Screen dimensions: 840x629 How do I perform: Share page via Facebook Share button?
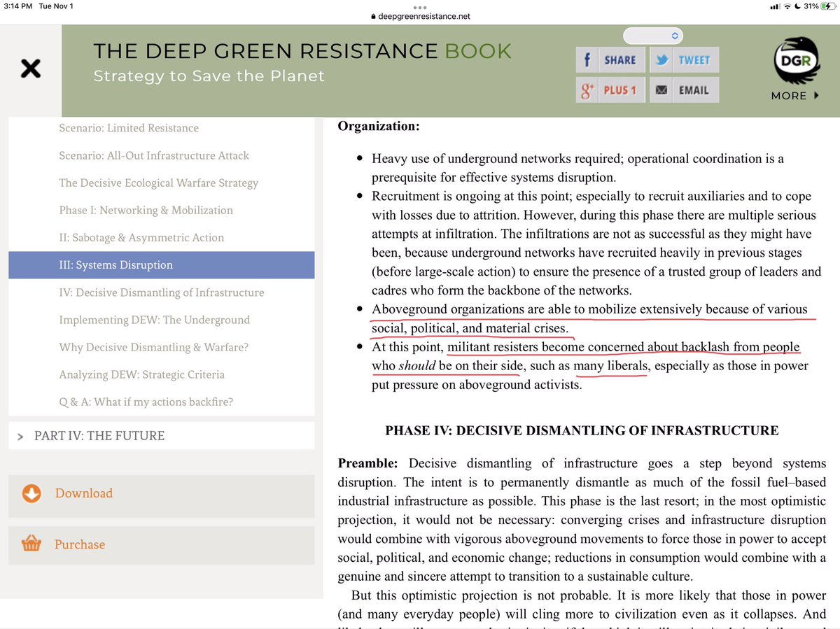610,60
